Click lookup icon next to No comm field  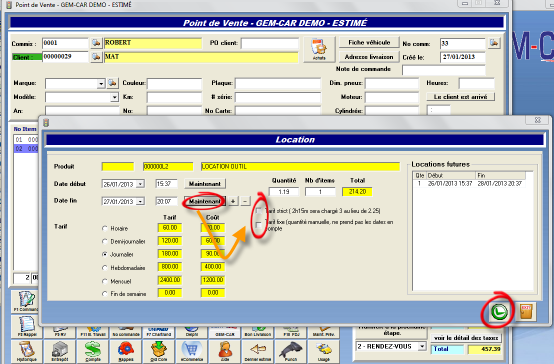pyautogui.click(x=494, y=43)
